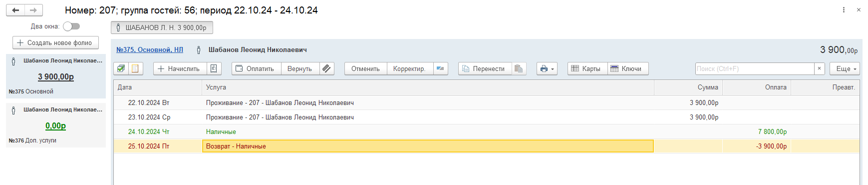868x185 pixels.
Task: Click the paperclip icon after Вернуть
Action: coord(326,68)
